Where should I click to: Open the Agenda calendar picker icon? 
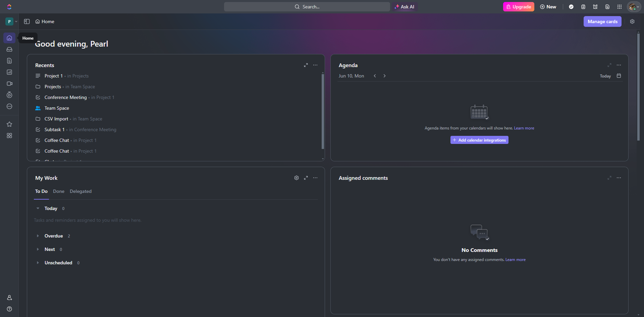click(619, 76)
